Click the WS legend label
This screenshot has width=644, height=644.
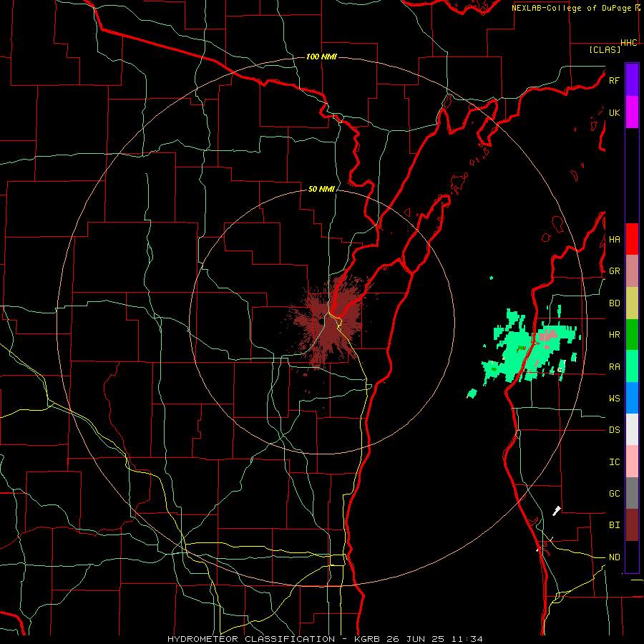pyautogui.click(x=614, y=398)
